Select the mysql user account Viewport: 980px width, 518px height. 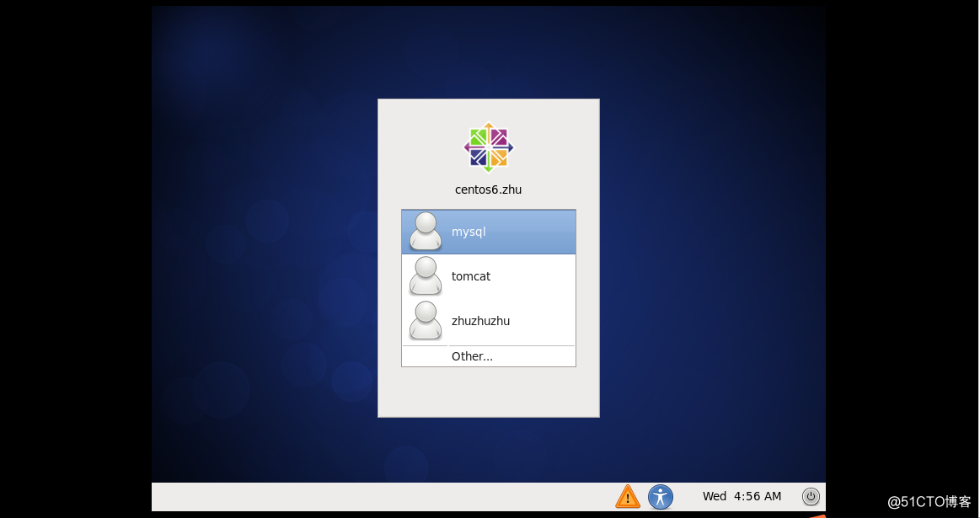tap(488, 232)
